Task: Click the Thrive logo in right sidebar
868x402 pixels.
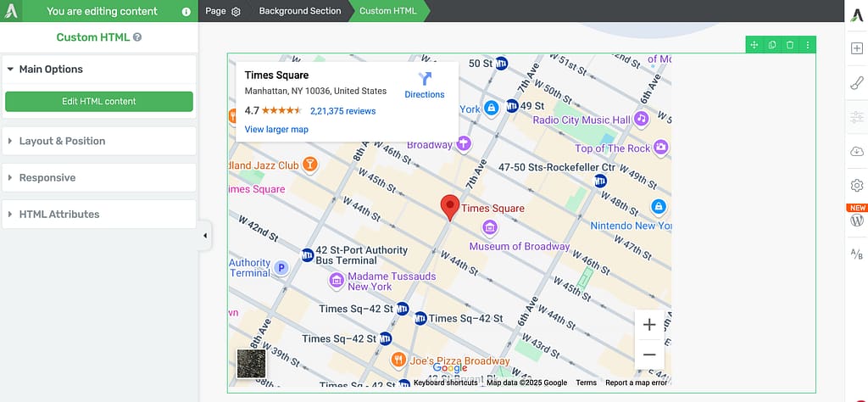Action: coord(857,14)
